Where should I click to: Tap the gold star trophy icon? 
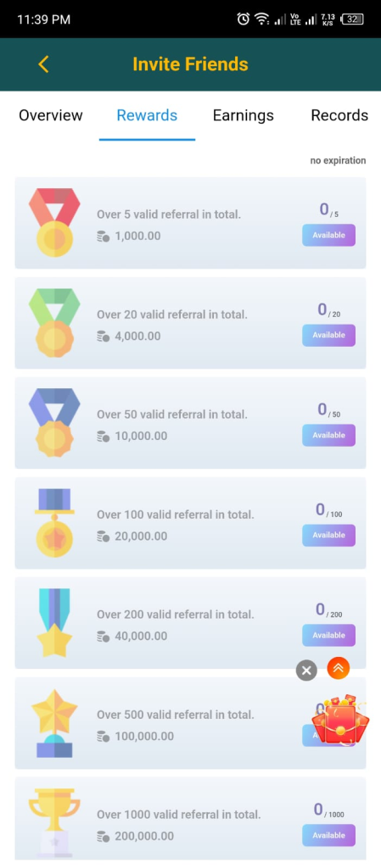click(54, 723)
